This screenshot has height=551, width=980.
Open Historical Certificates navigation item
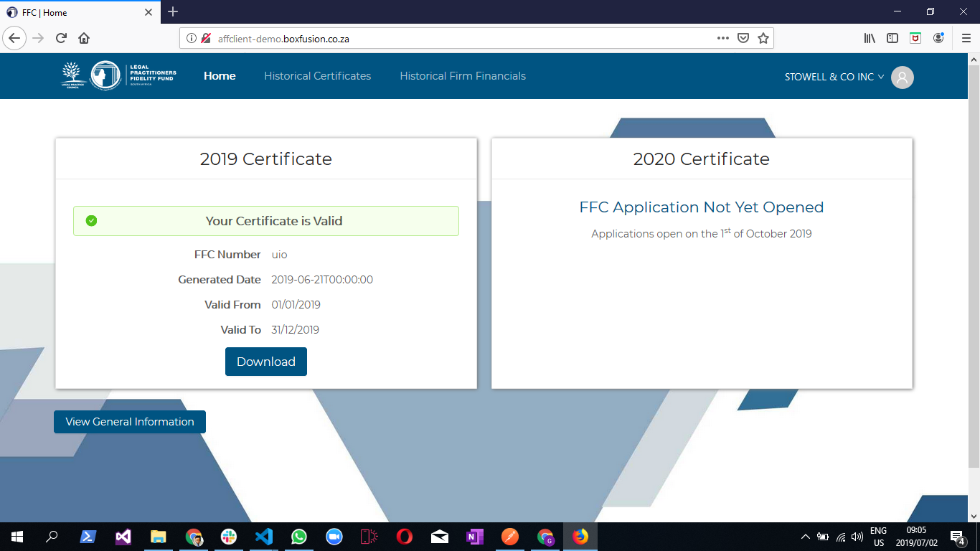(x=318, y=76)
